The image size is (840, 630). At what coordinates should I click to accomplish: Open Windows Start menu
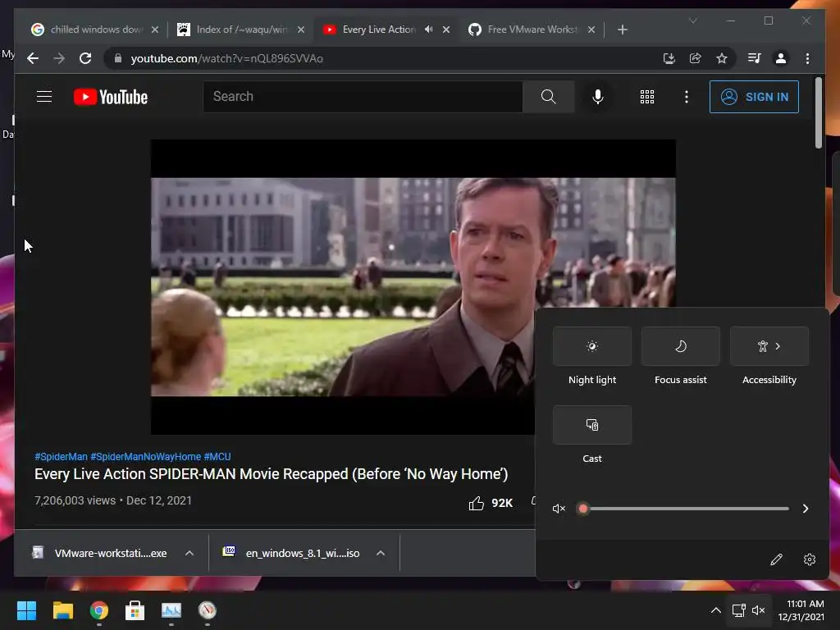pos(26,610)
